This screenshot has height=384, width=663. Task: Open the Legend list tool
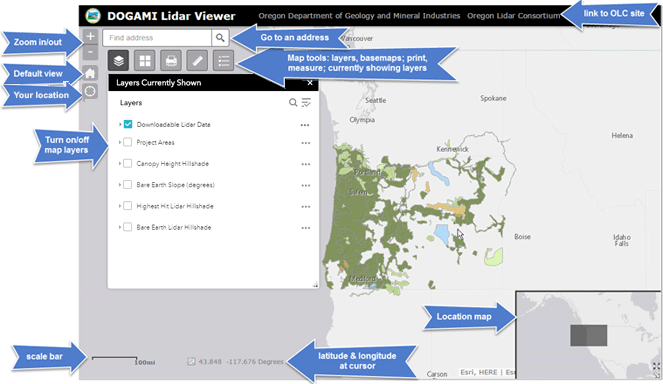coord(223,61)
